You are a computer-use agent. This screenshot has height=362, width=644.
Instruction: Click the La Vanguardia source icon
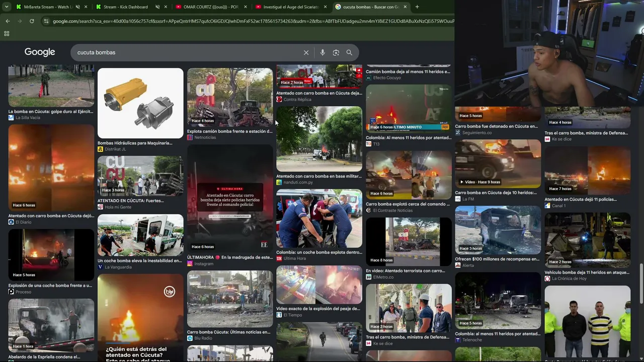(100, 267)
